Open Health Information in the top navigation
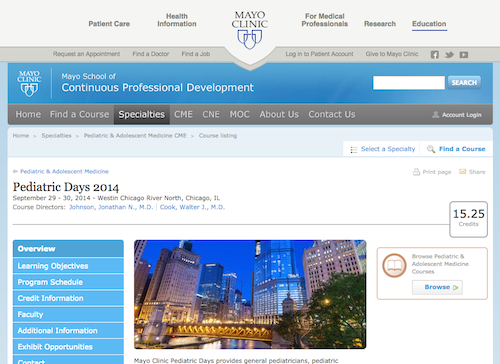The image size is (500, 364). [x=177, y=20]
